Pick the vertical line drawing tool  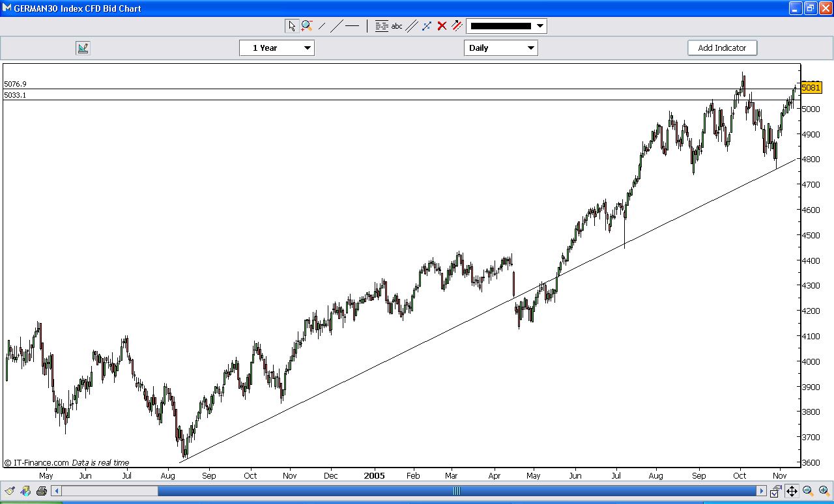click(367, 26)
